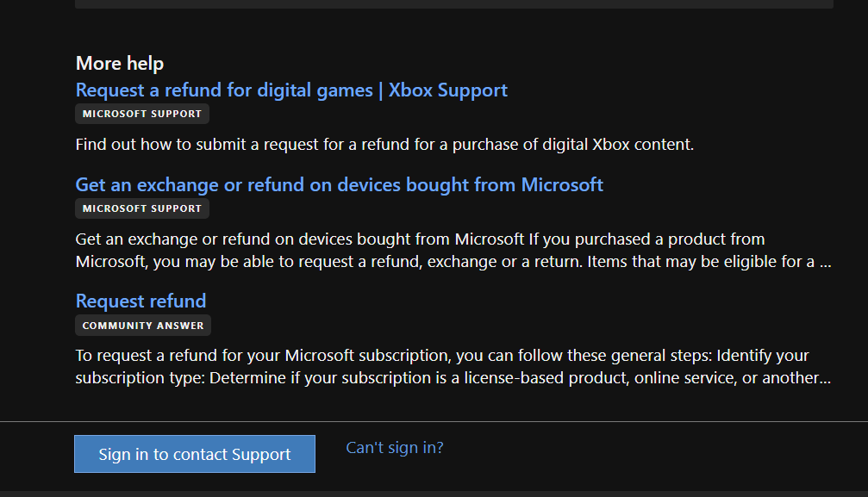Screen dimensions: 868x497
Task: Open "Request a refund for digital games" link
Action: (224, 90)
